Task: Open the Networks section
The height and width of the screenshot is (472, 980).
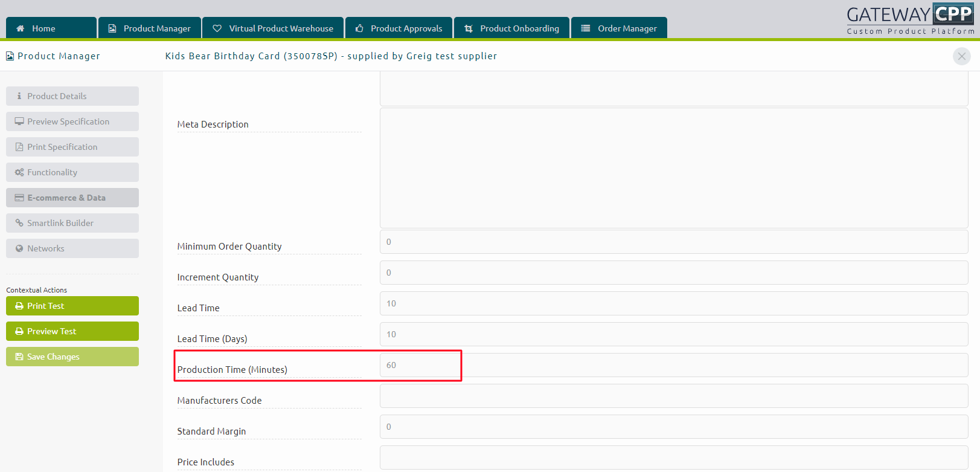Action: [72, 248]
